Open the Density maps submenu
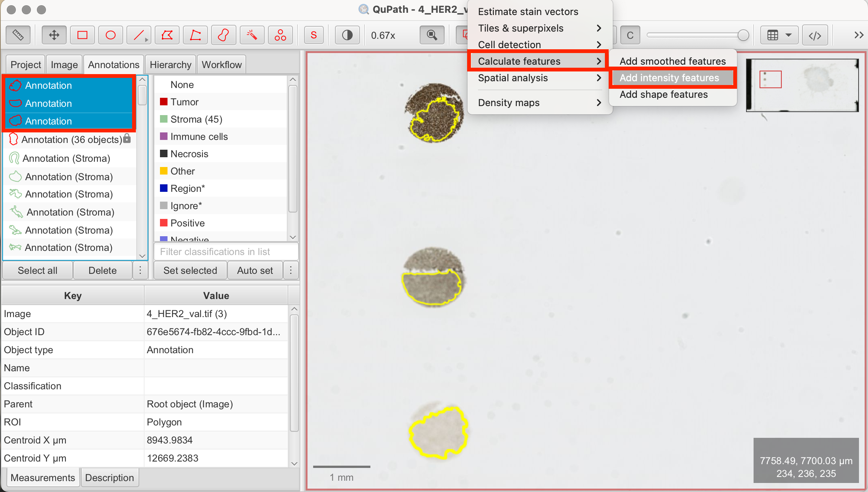The height and width of the screenshot is (492, 868). tap(509, 102)
